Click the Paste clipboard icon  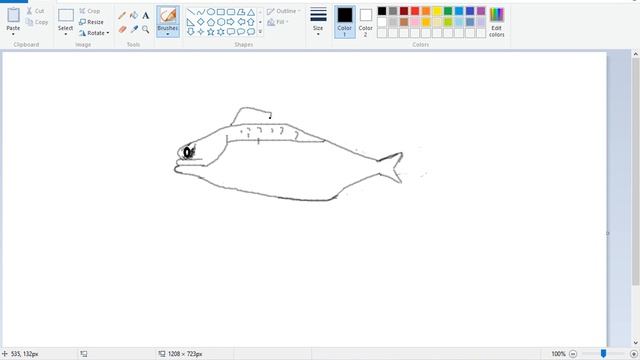13,15
